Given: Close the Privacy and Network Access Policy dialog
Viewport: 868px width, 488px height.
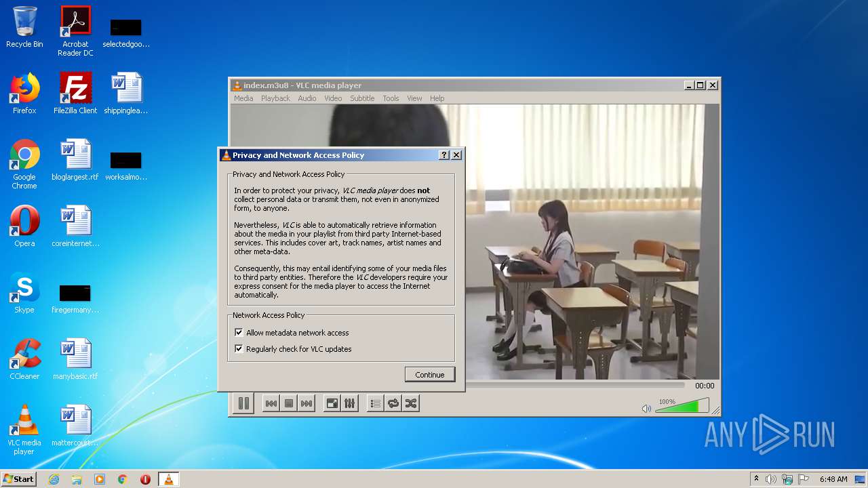Looking at the screenshot, I should 456,155.
